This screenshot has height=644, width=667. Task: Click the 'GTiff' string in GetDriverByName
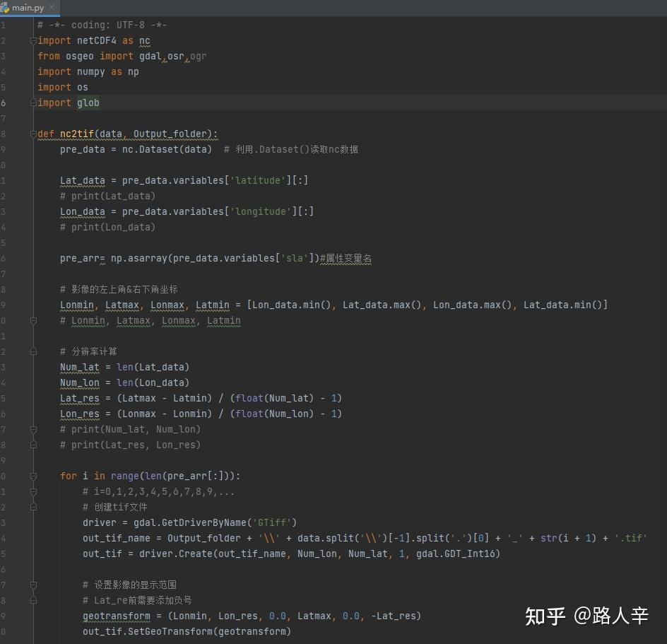point(271,522)
